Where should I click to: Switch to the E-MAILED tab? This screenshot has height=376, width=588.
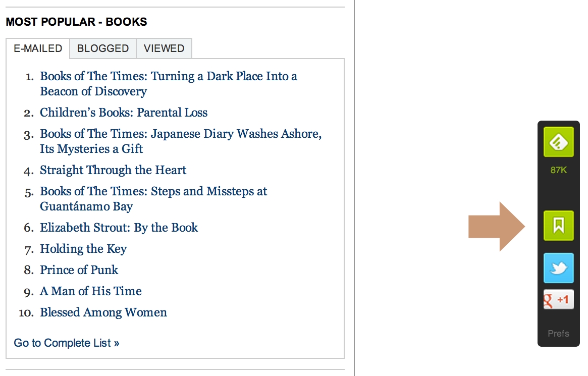(x=38, y=48)
